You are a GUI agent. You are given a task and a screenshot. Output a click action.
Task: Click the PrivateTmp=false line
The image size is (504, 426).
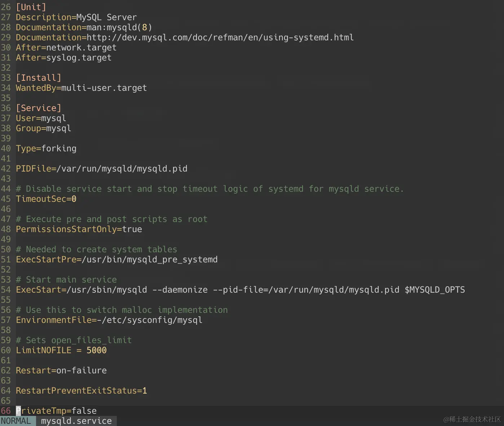(56, 411)
